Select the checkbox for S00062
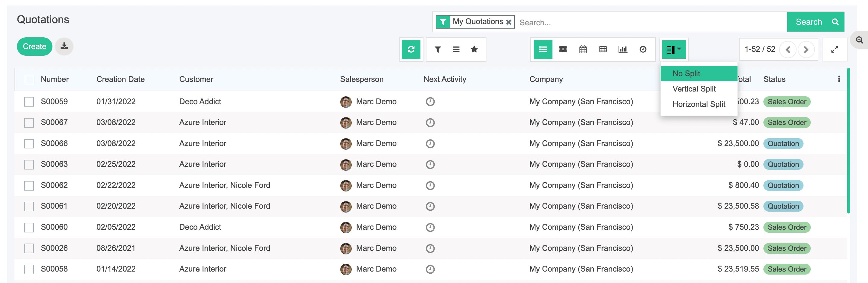This screenshot has width=868, height=283. pyautogui.click(x=29, y=185)
